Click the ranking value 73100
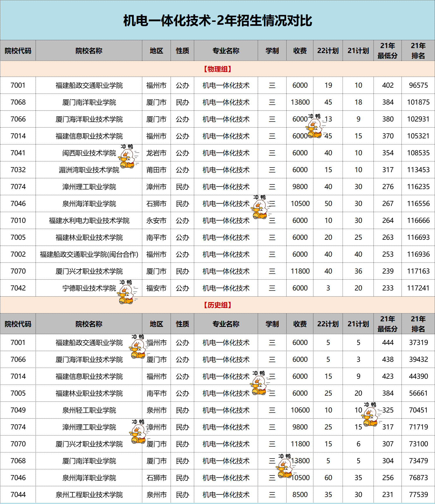The image size is (435, 504). [418, 444]
